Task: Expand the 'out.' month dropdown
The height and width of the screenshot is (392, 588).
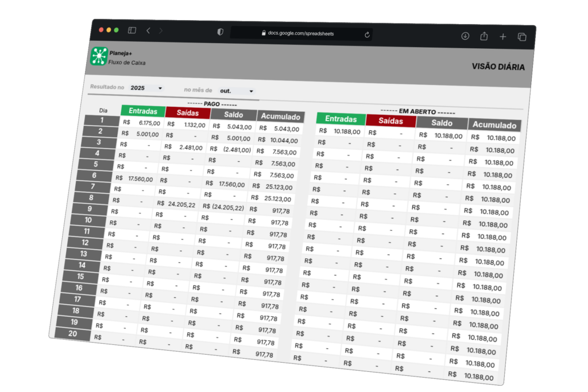Action: pos(237,91)
